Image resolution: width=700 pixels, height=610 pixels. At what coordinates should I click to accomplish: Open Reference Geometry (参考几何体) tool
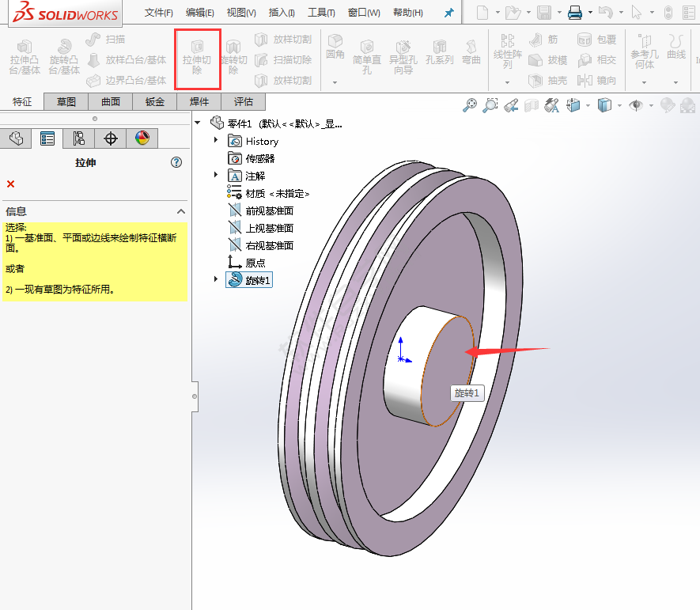[x=645, y=51]
